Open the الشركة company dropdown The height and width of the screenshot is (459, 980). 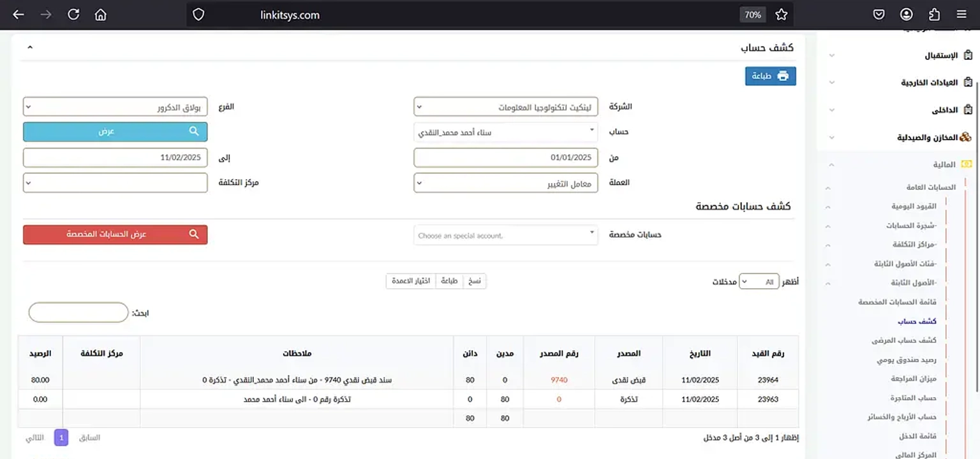point(505,106)
